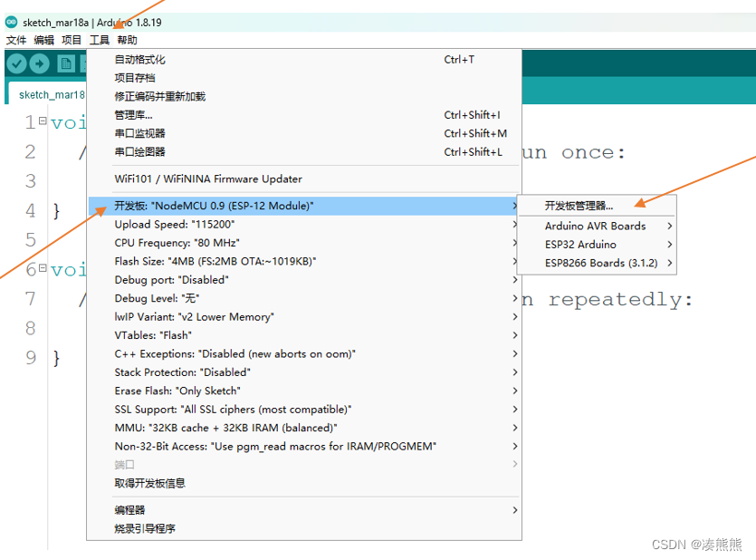Select 修正编码并重新加载 entry
The width and height of the screenshot is (756, 560).
click(305, 96)
